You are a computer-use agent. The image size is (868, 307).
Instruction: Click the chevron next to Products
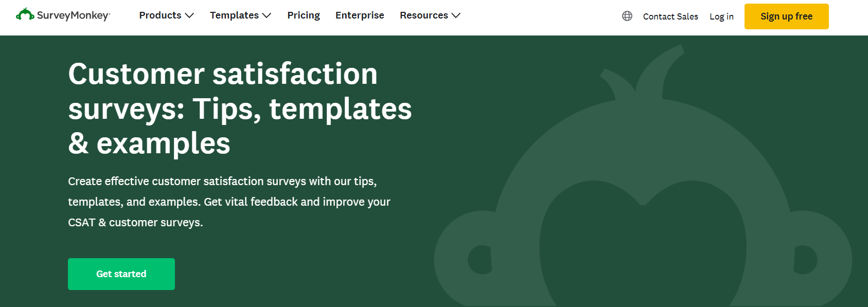190,16
